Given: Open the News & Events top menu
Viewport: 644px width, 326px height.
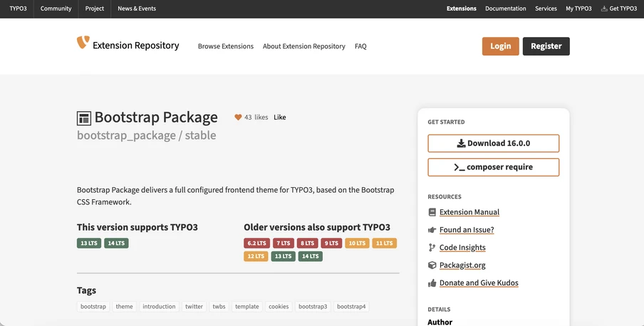Looking at the screenshot, I should pyautogui.click(x=137, y=9).
